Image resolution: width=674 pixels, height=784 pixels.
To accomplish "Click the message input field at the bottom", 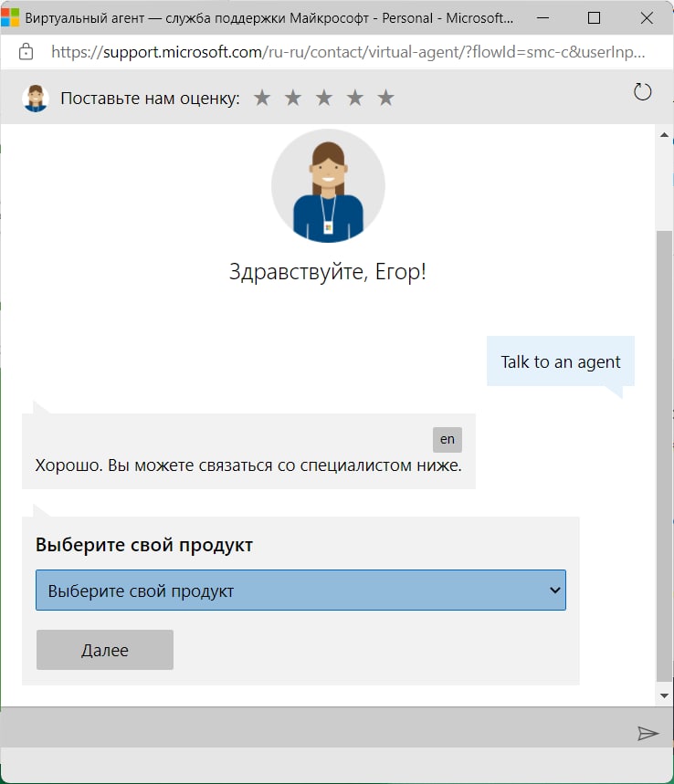I will pyautogui.click(x=315, y=727).
